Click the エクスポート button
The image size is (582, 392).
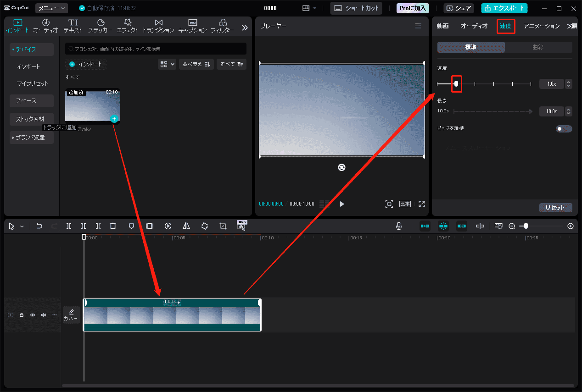pyautogui.click(x=504, y=8)
